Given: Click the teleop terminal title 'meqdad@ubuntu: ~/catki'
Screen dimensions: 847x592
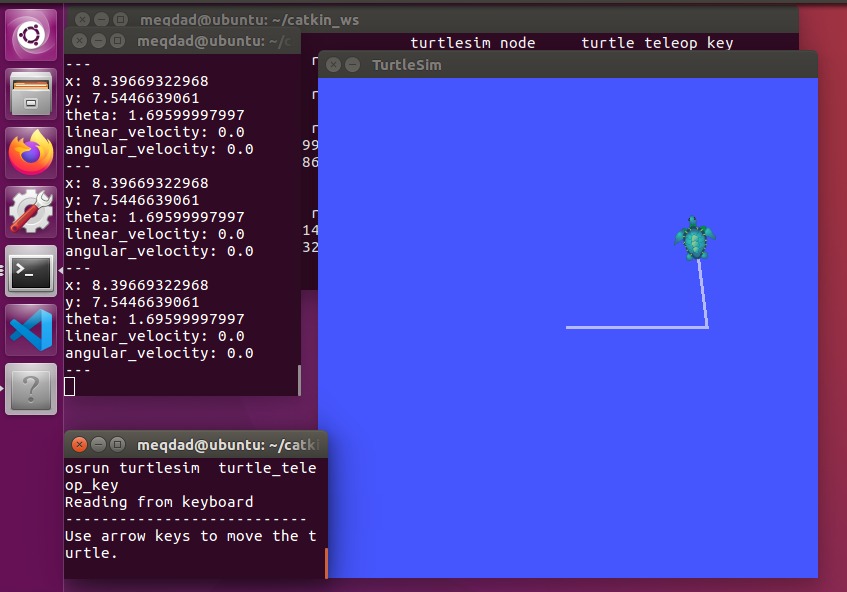Looking at the screenshot, I should point(228,445).
